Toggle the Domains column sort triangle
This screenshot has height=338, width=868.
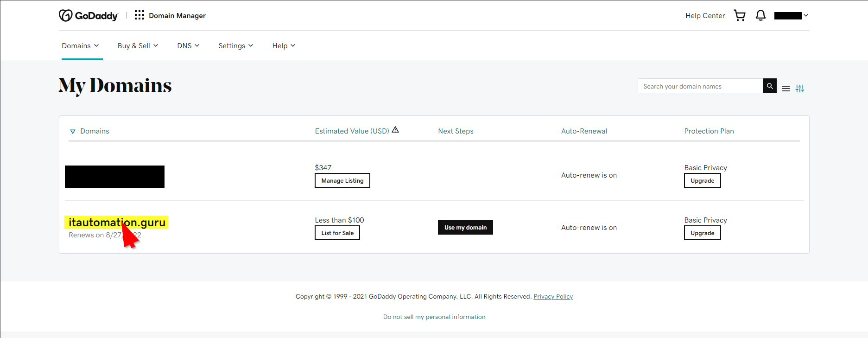[x=73, y=132]
